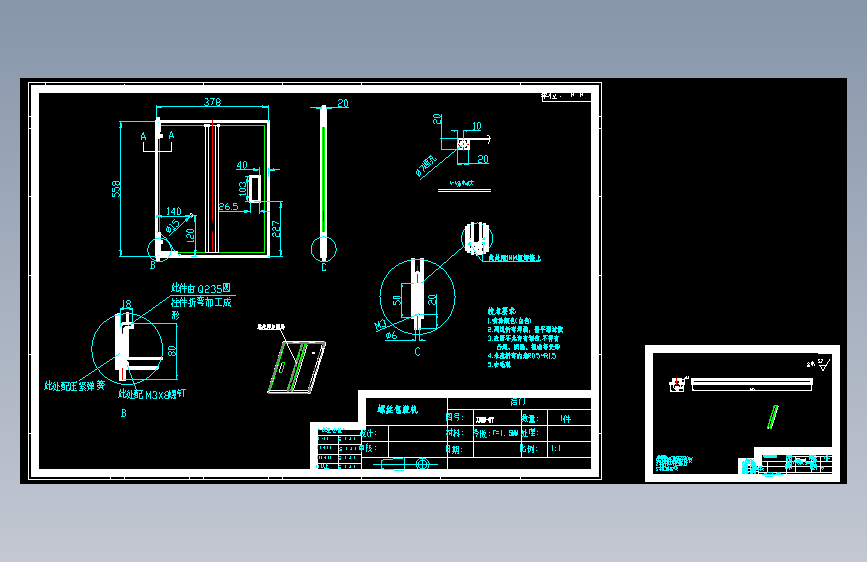Click the 20 thickness dimension above the side view
The image size is (867, 562).
pyautogui.click(x=343, y=103)
